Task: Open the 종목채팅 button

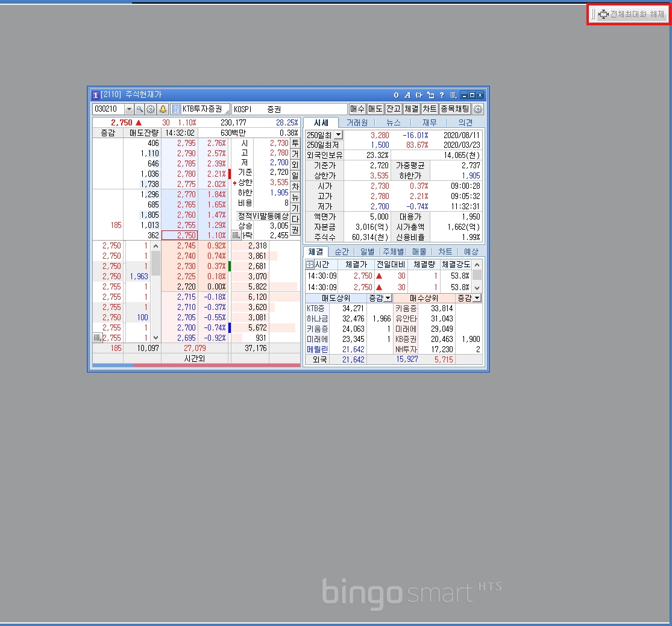Action: click(455, 109)
